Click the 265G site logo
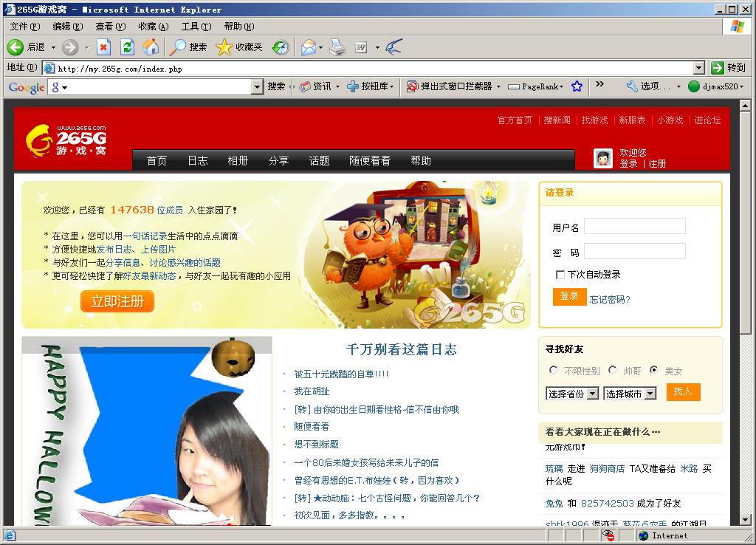Image resolution: width=756 pixels, height=545 pixels. [x=66, y=141]
